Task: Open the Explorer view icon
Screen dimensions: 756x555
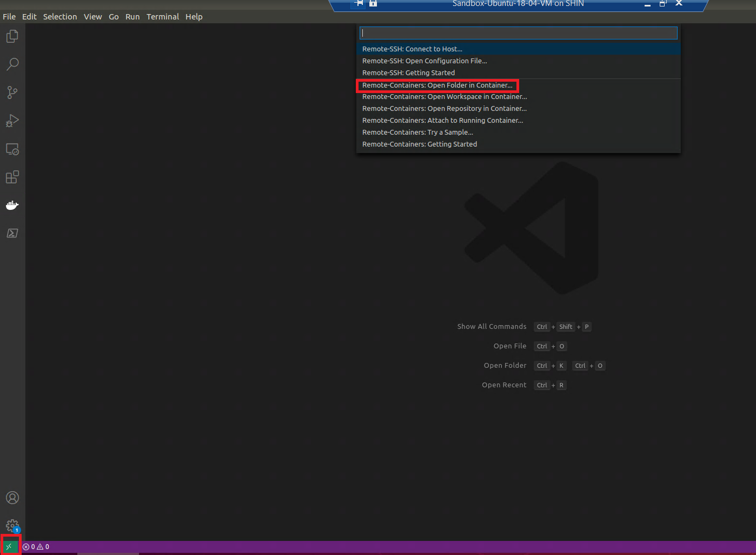Action: click(x=12, y=36)
